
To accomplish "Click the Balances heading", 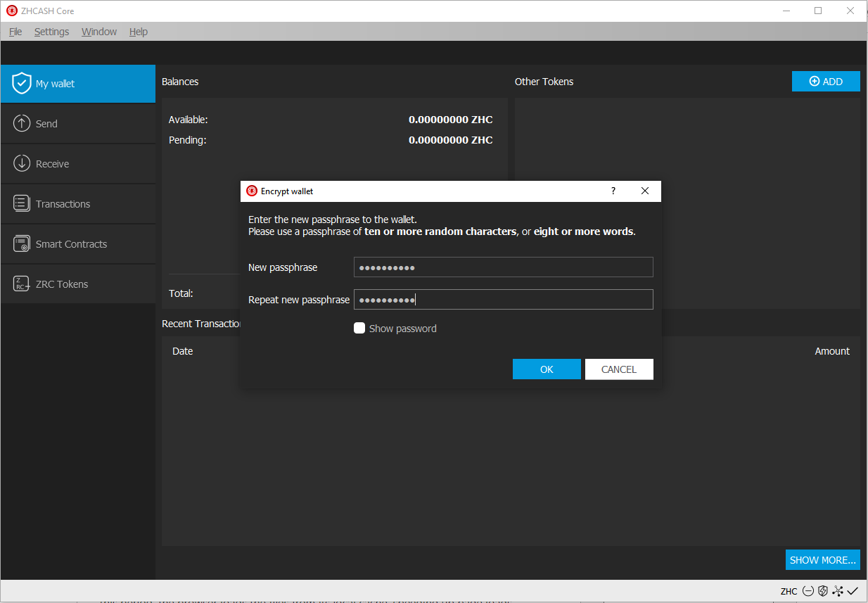I will [x=180, y=82].
